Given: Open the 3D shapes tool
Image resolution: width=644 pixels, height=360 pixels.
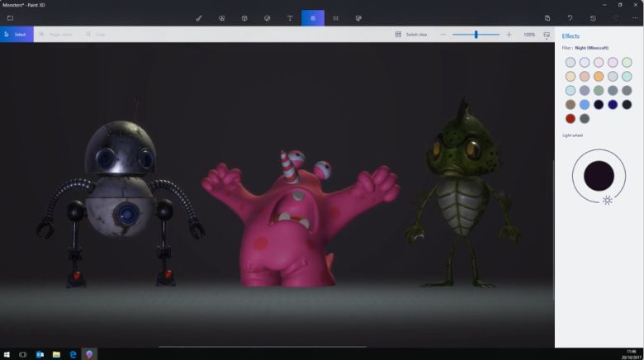Looking at the screenshot, I should 244,17.
